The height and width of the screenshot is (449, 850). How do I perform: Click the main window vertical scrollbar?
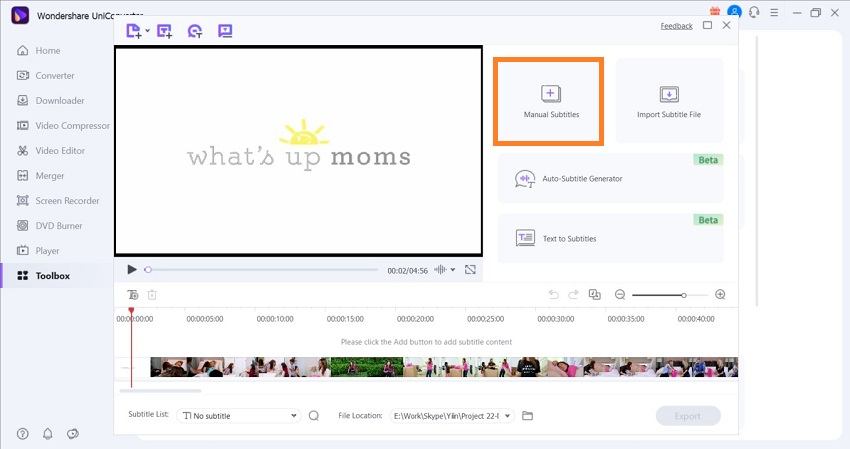pos(757,171)
